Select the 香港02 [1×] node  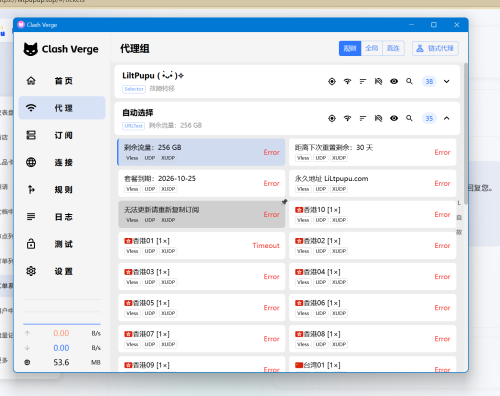click(372, 245)
